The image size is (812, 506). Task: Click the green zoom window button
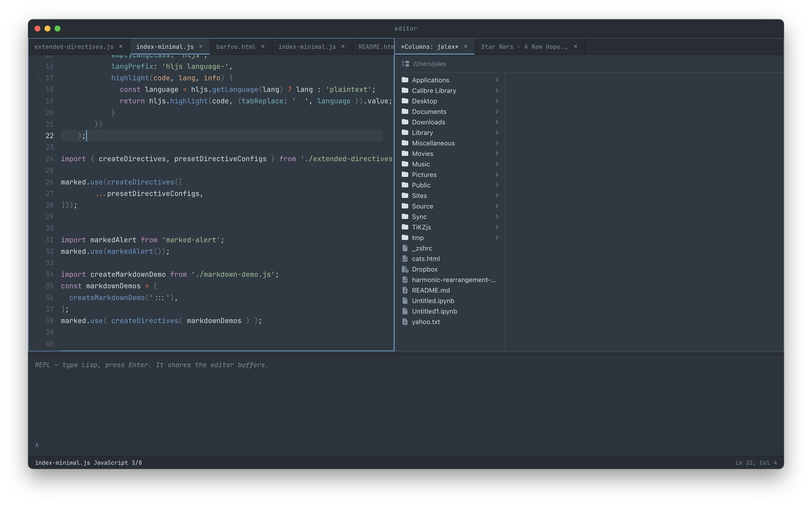(x=57, y=29)
